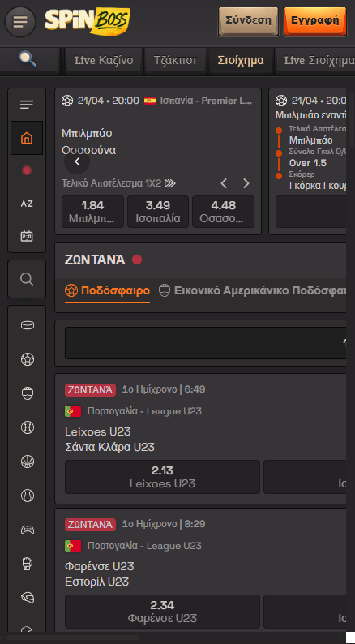
Task: Bet 2.13 on Leixoes U23
Action: 163,477
